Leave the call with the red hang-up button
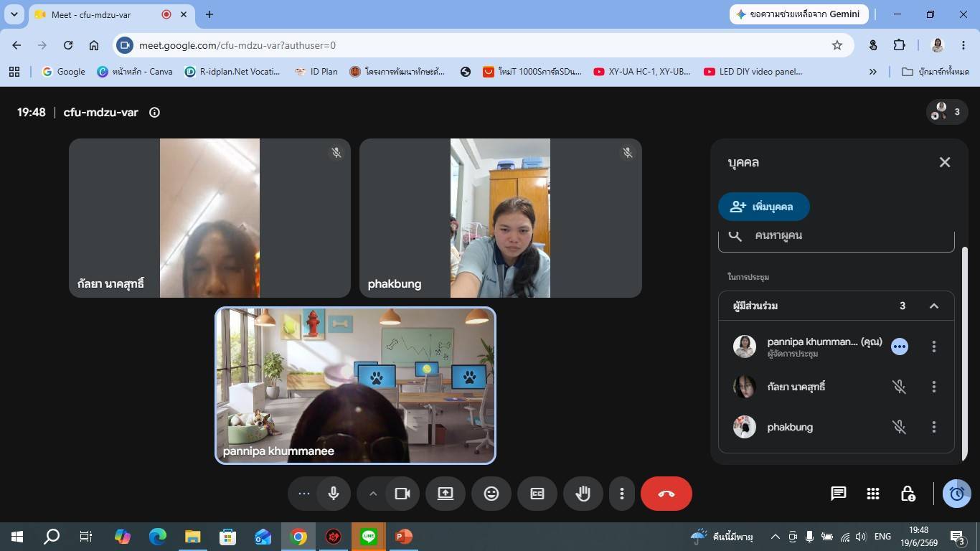980x551 pixels. pyautogui.click(x=666, y=494)
